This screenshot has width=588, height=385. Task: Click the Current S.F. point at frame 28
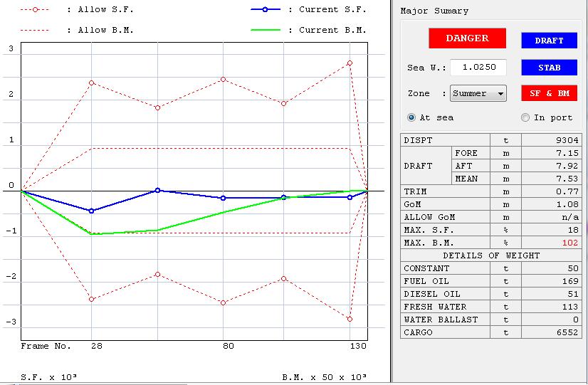(91, 211)
